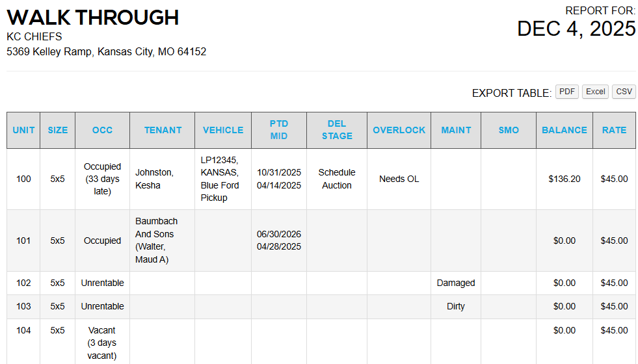The height and width of the screenshot is (364, 638).
Task: Export the table as PDF
Action: 567,92
